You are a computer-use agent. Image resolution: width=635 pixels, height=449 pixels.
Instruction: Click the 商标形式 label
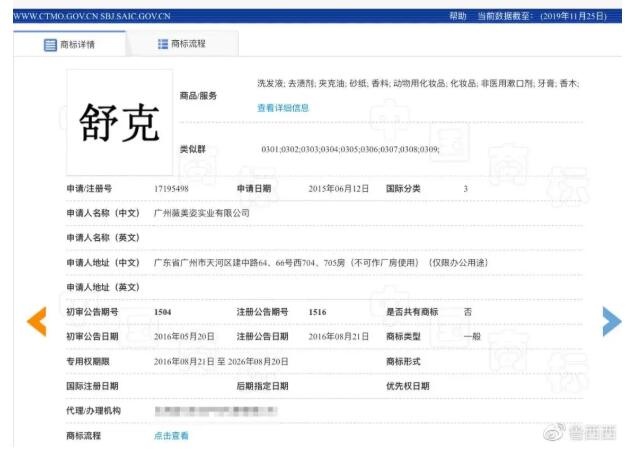click(403, 361)
